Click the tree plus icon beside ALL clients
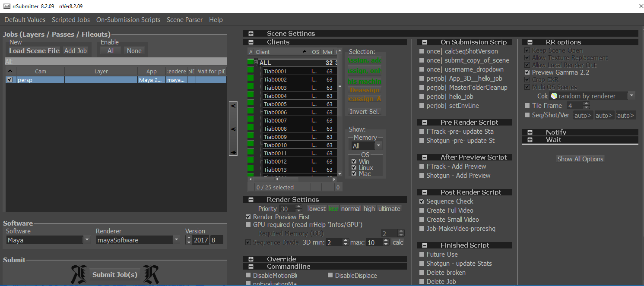This screenshot has height=286, width=644. 256,63
